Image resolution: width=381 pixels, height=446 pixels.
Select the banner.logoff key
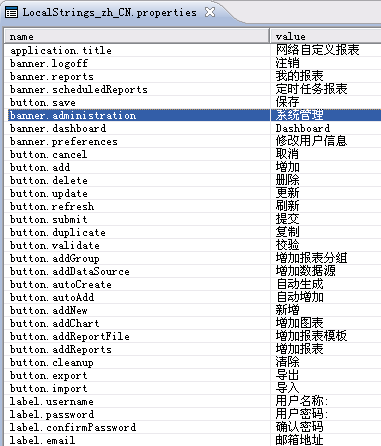point(49,63)
